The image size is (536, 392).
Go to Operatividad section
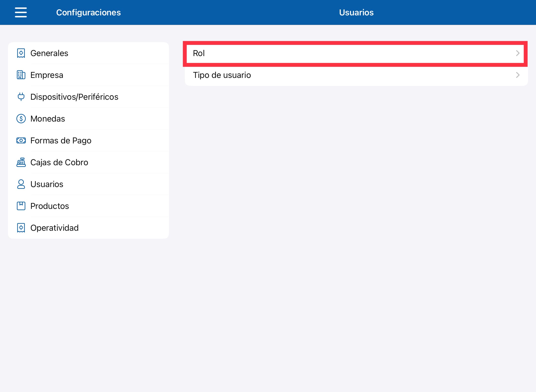pos(89,228)
